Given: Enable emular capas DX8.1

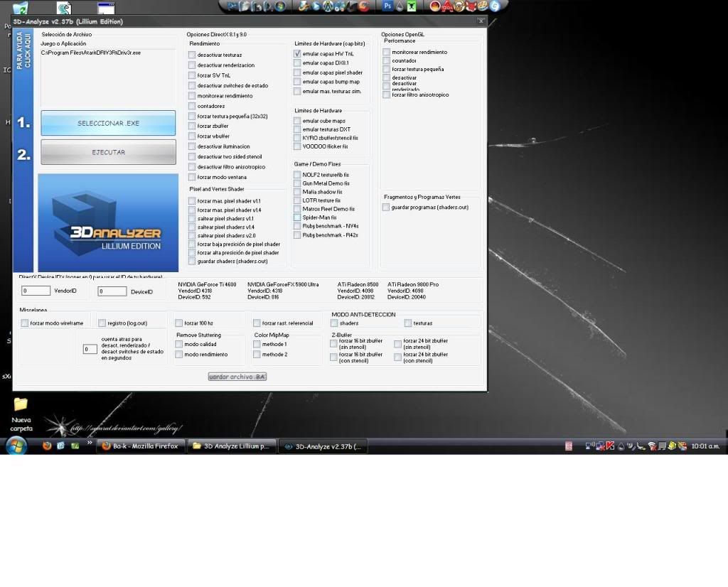Looking at the screenshot, I should tap(297, 63).
